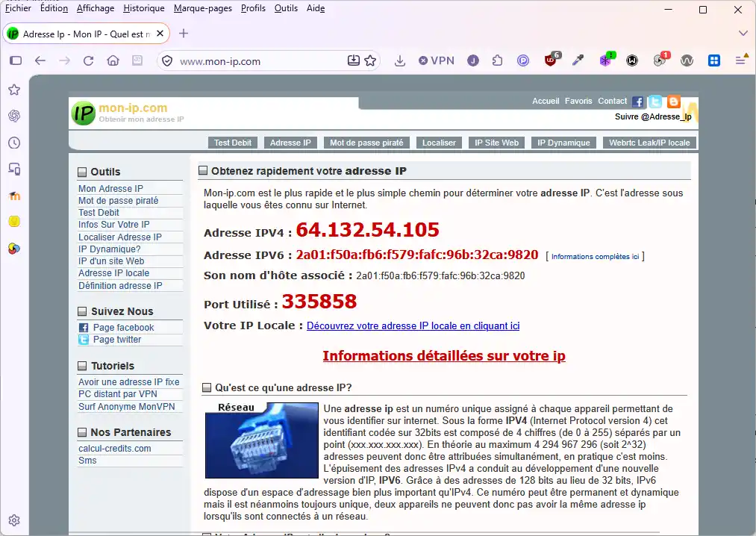
Task: Click the black circular W extension
Action: 632,60
